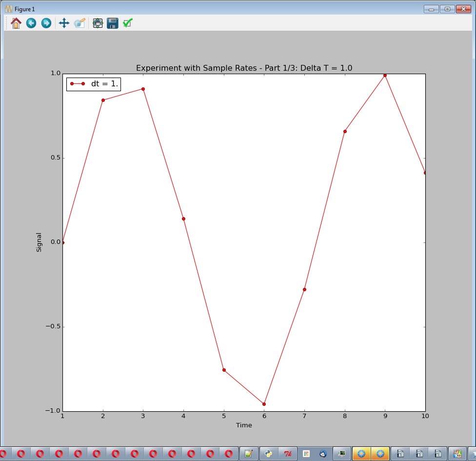The width and height of the screenshot is (476, 461).
Task: Go back to the previous plot view
Action: 31,23
